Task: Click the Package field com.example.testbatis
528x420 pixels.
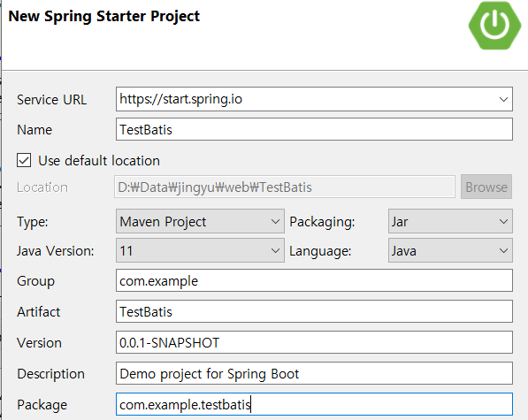Action: click(x=314, y=404)
